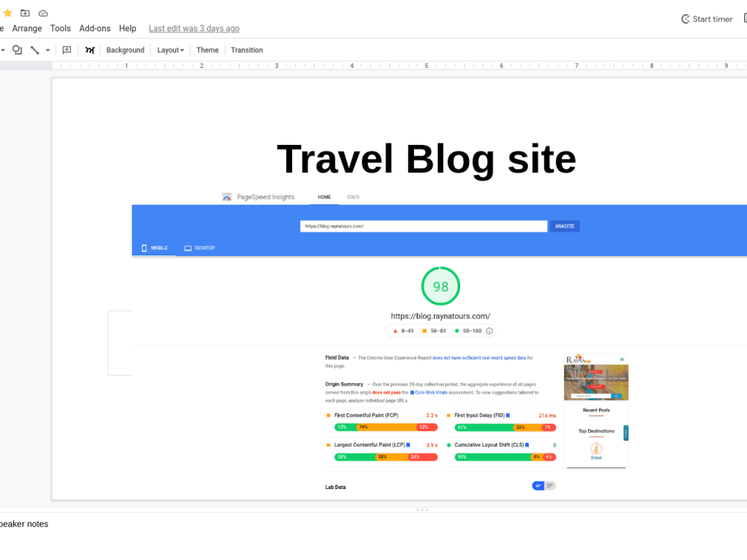This screenshot has height=560, width=747.
Task: Click the green circle 90-100 legend icon
Action: pyautogui.click(x=457, y=331)
